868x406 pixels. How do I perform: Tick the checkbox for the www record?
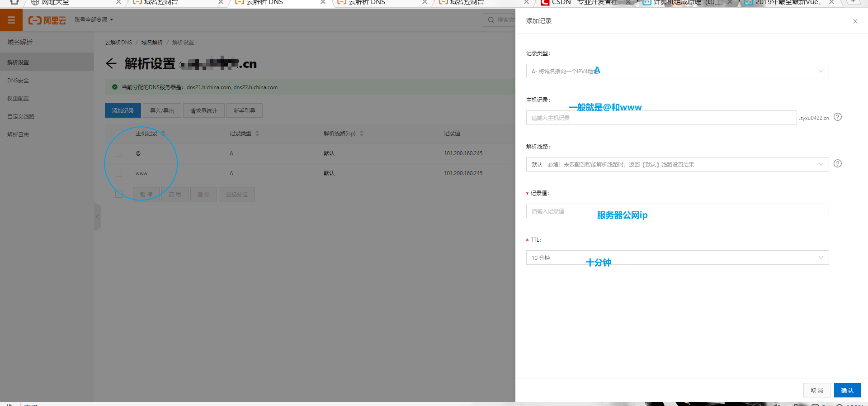(x=118, y=173)
